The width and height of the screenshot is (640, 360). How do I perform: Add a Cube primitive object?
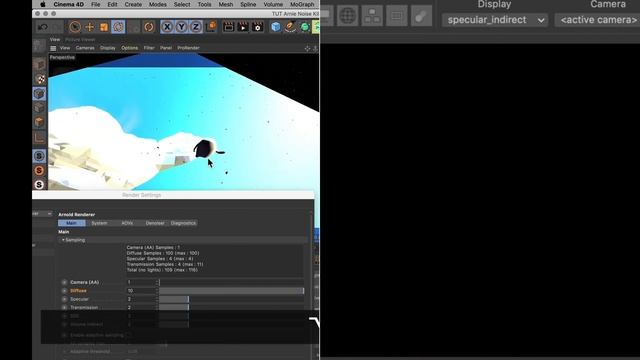click(276, 27)
